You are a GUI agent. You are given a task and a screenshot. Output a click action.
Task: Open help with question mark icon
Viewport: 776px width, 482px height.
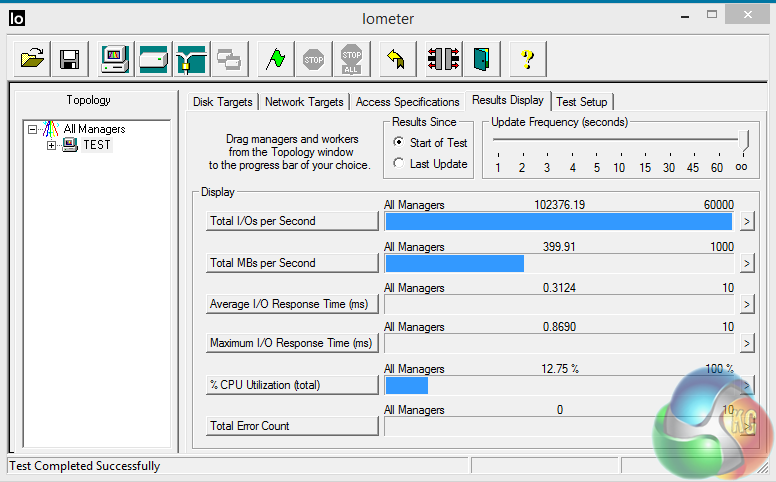[528, 59]
